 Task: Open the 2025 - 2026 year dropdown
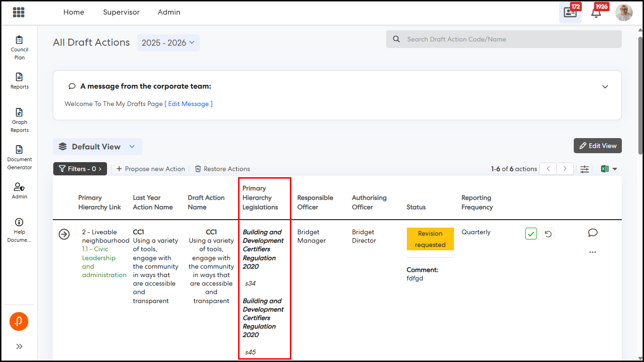click(168, 43)
